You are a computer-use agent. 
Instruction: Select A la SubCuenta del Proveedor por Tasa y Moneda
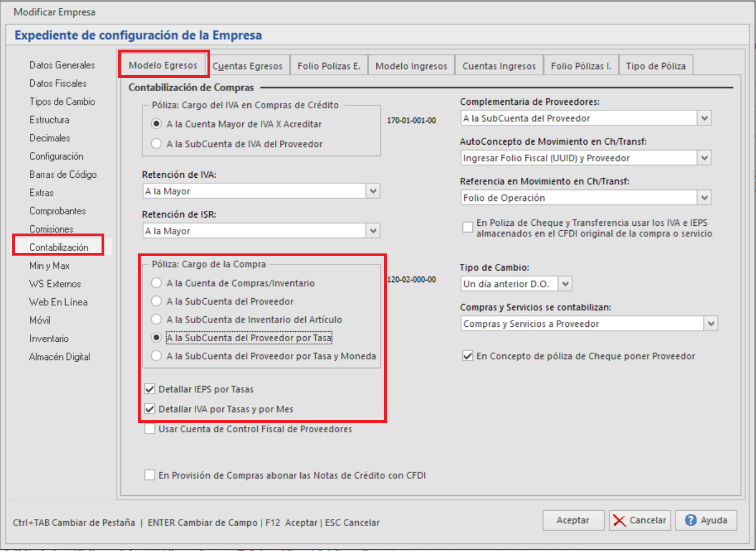point(156,356)
